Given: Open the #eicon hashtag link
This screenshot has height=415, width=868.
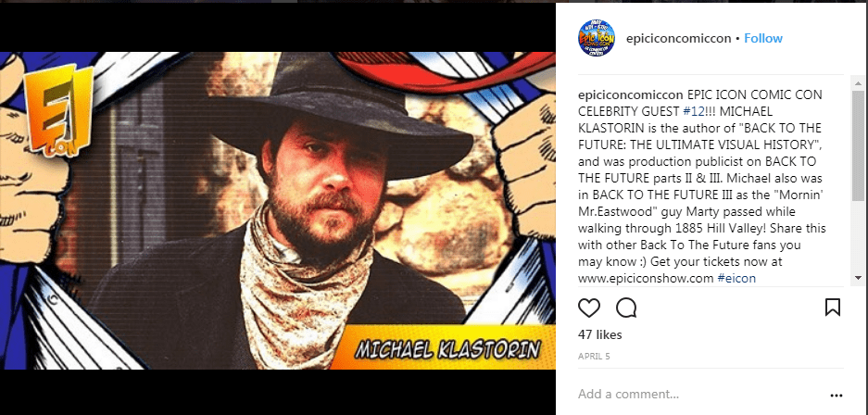Looking at the screenshot, I should (x=736, y=278).
